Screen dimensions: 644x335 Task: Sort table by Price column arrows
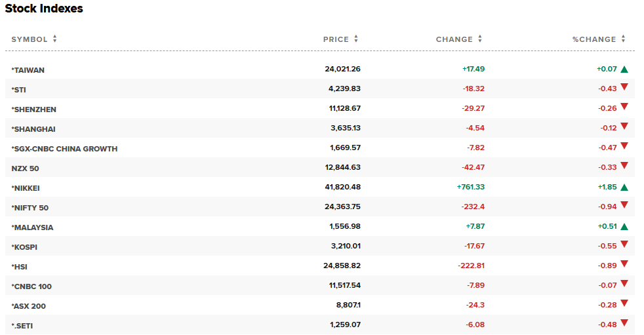click(x=356, y=39)
